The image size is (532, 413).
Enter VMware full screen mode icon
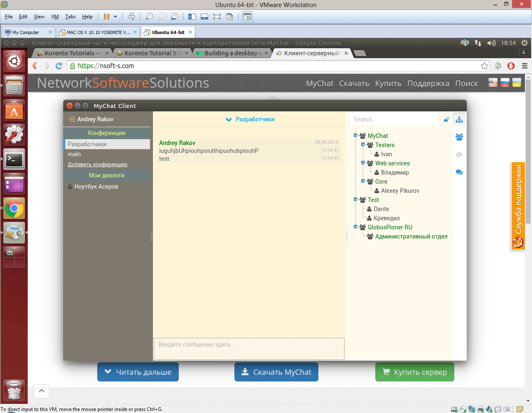pyautogui.click(x=217, y=17)
